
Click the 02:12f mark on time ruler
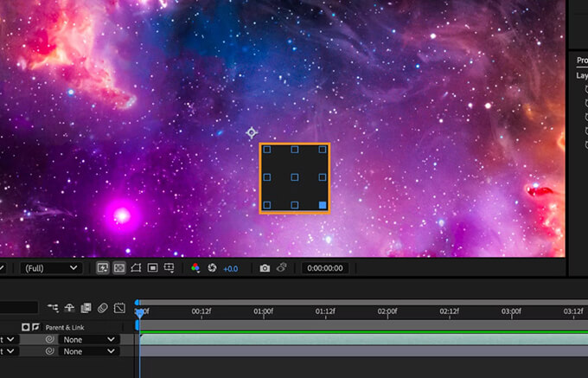click(x=450, y=311)
